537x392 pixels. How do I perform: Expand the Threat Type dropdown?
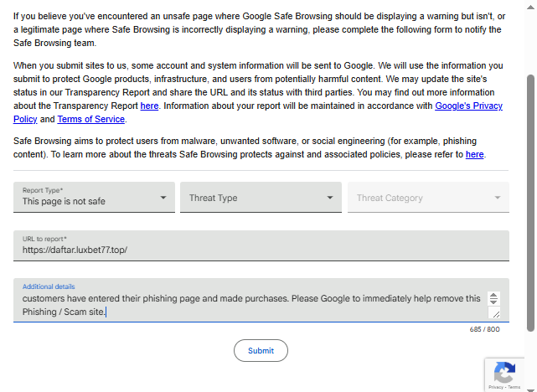[261, 198]
